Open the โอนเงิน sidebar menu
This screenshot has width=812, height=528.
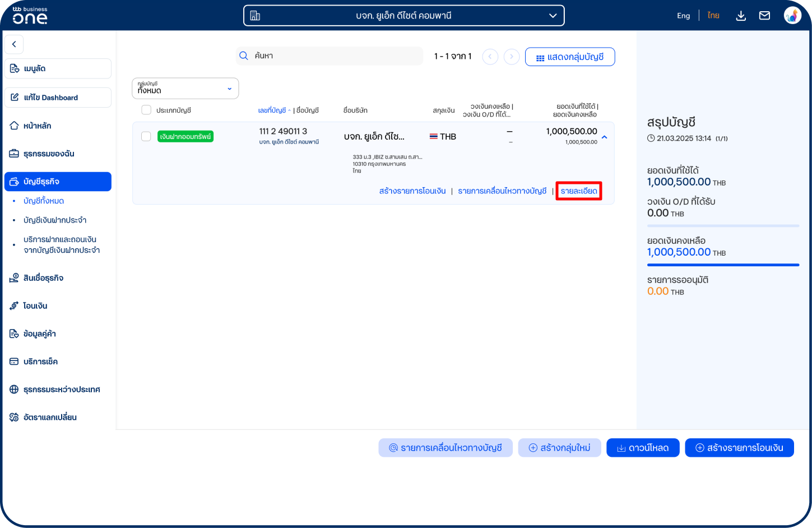[x=35, y=306]
